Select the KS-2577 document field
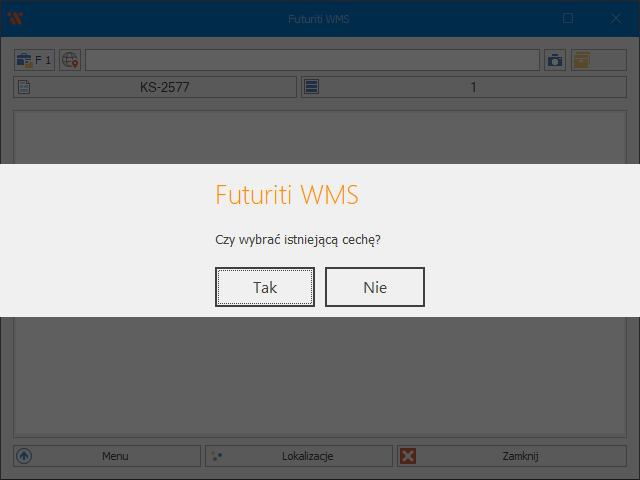 165,87
